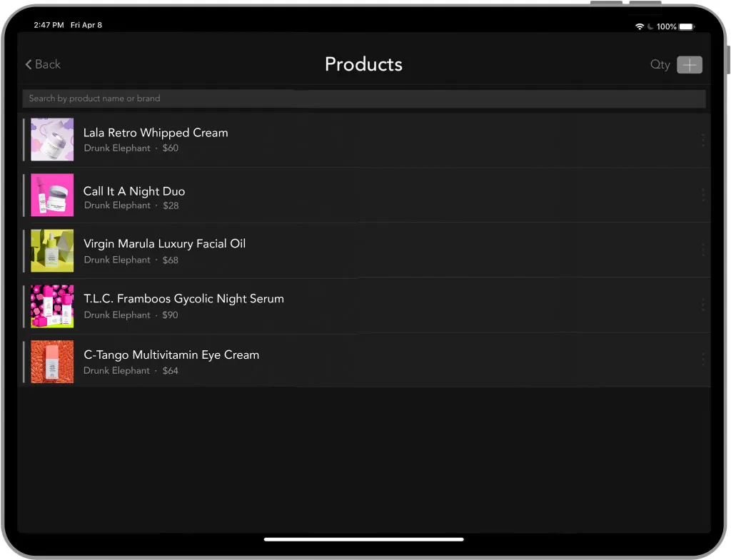Open dropdown menu on T.L.C. Framboos Night Serum
Viewport: 731px width, 560px height.
pyautogui.click(x=702, y=305)
